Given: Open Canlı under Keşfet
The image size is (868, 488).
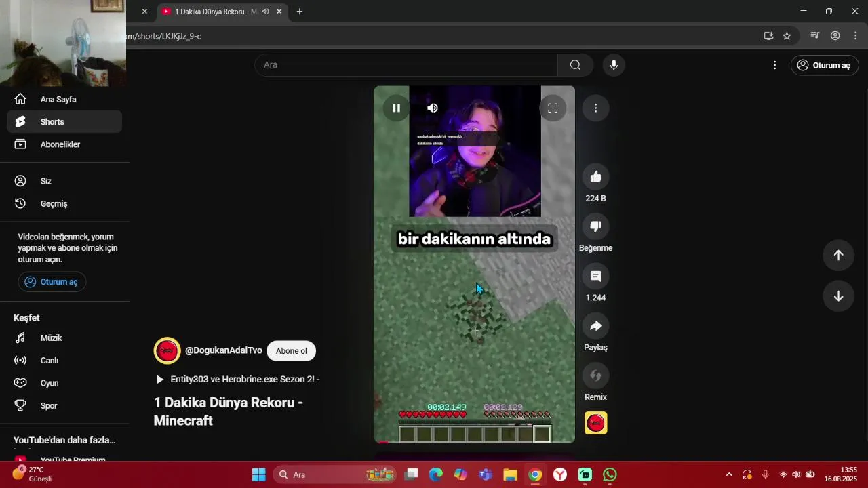Looking at the screenshot, I should click(64, 361).
